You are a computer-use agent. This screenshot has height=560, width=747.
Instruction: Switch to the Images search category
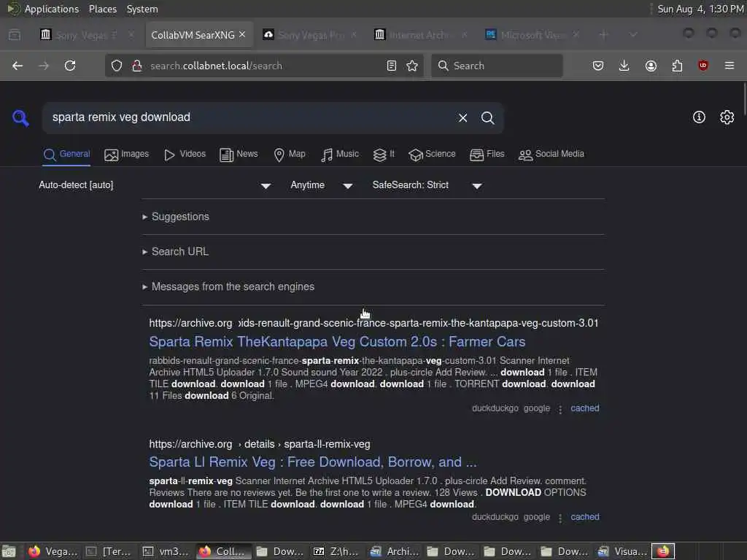[127, 155]
